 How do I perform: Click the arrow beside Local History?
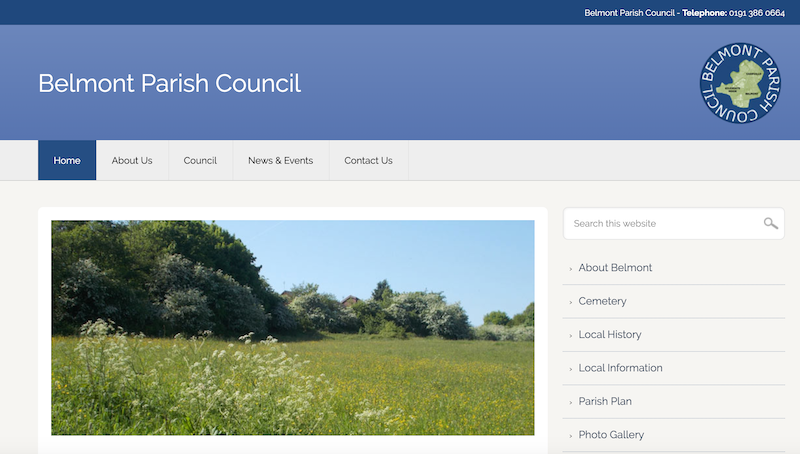pyautogui.click(x=571, y=336)
